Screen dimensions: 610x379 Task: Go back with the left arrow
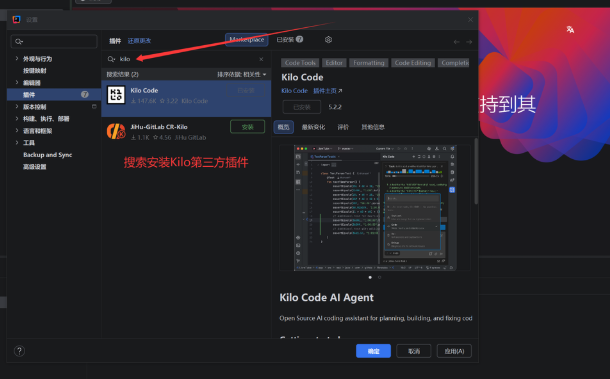tap(456, 42)
